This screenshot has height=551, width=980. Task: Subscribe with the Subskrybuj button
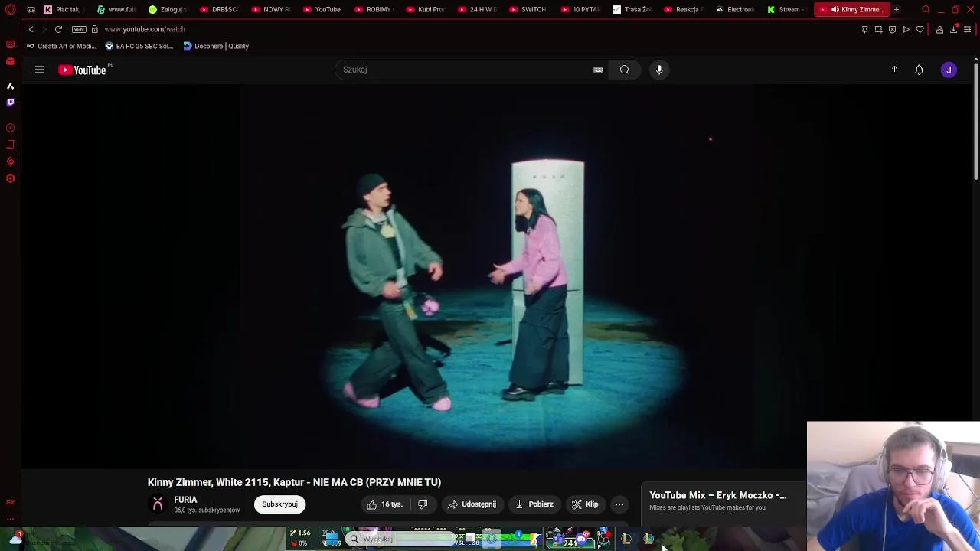(279, 504)
